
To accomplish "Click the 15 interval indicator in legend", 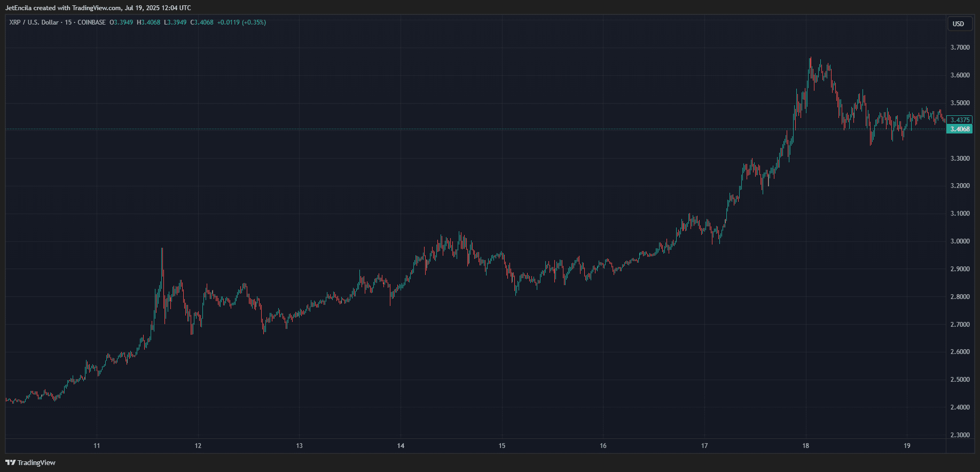I will tap(68, 22).
